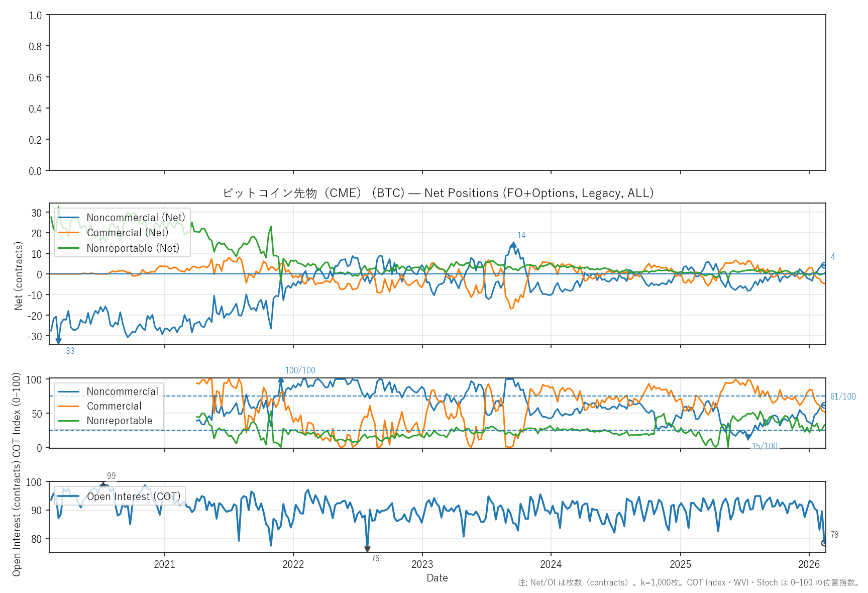Click the Net Positions chart title
The image size is (868, 593).
(x=438, y=193)
